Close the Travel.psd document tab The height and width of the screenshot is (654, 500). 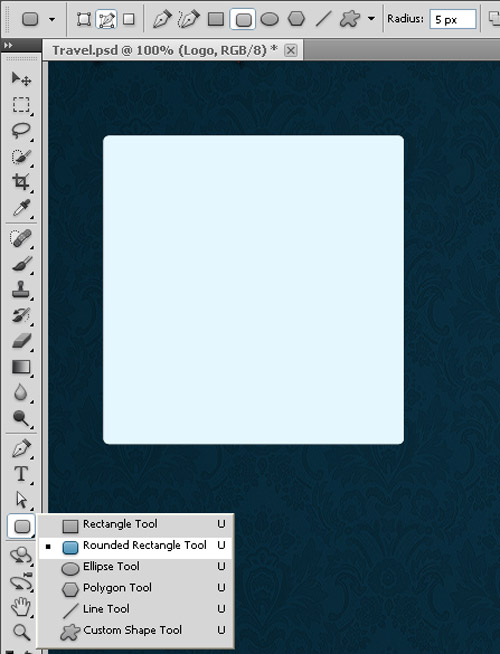(x=291, y=50)
